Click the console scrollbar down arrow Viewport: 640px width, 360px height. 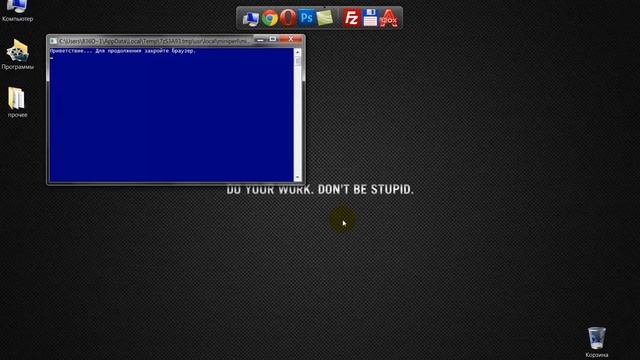click(x=298, y=178)
